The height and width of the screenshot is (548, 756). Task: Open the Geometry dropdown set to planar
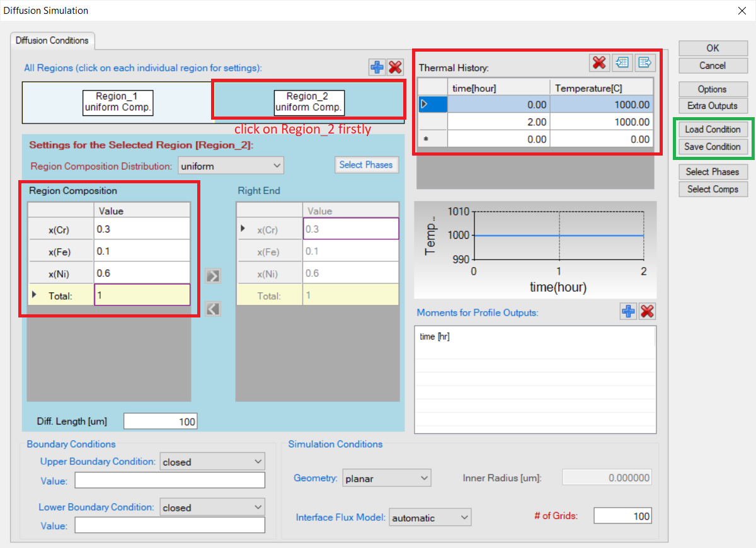387,479
